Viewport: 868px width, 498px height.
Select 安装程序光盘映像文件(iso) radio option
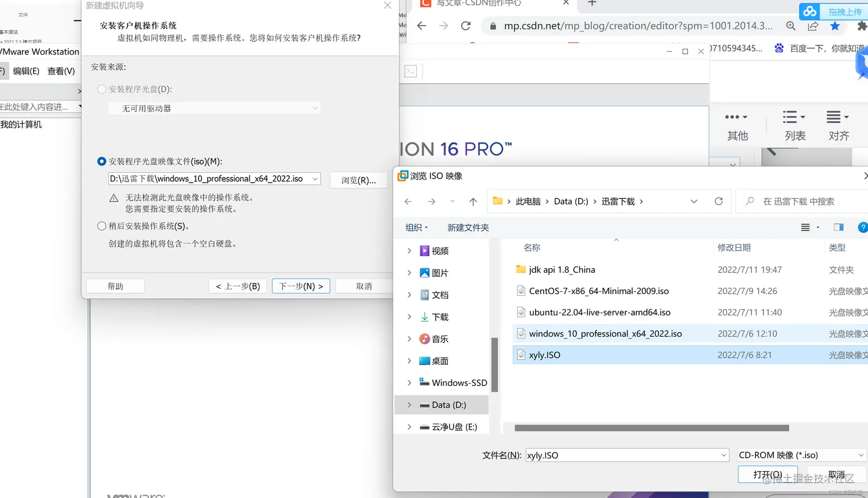[x=102, y=162]
